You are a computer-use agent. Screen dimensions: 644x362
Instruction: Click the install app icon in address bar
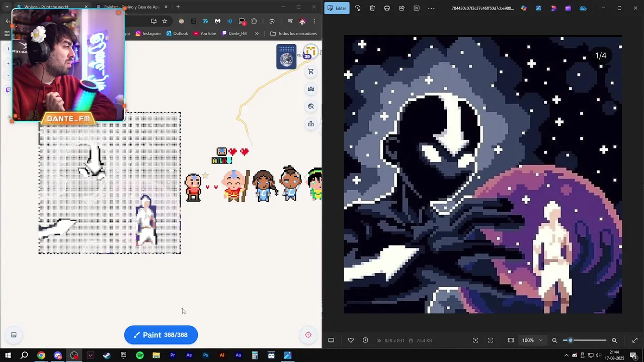[x=153, y=21]
